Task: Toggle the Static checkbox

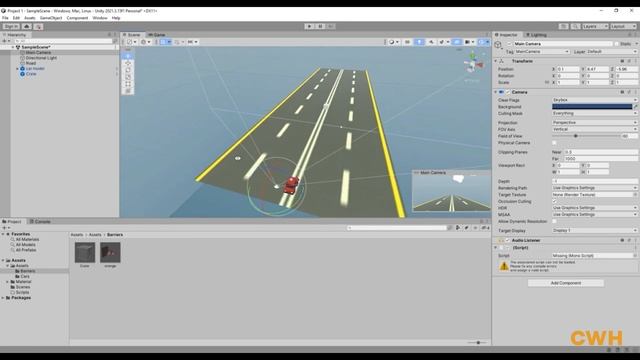Action: [616, 44]
